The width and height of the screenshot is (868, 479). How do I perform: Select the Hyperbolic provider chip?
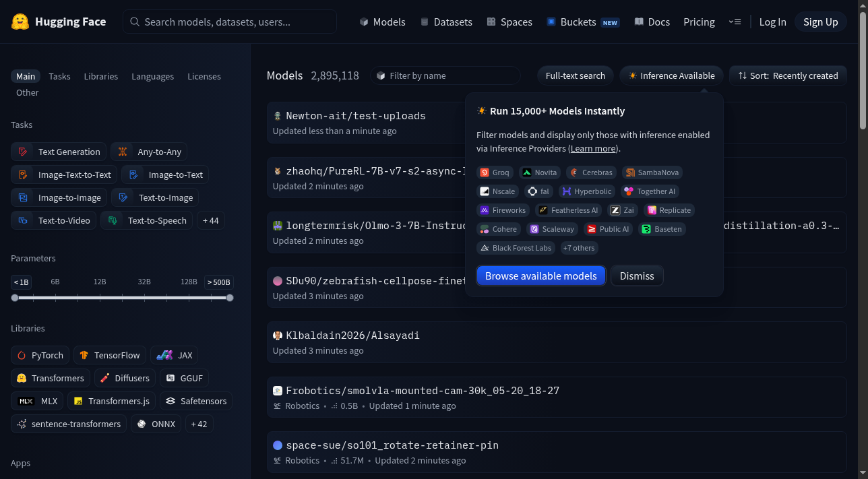[587, 191]
